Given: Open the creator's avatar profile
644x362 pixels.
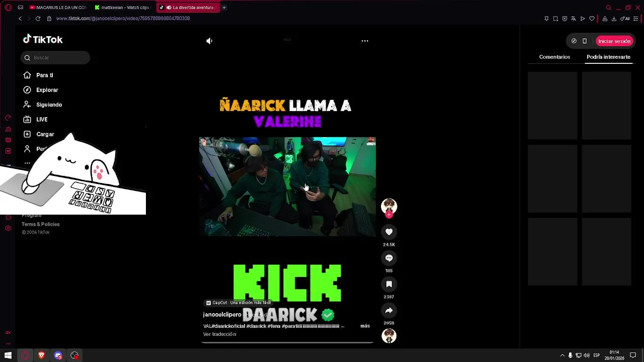Looking at the screenshot, I should (389, 206).
